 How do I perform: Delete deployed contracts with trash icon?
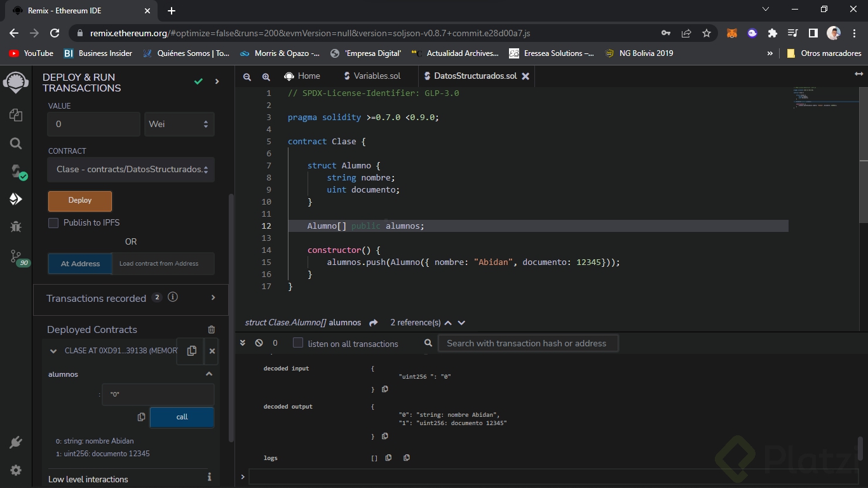point(212,330)
